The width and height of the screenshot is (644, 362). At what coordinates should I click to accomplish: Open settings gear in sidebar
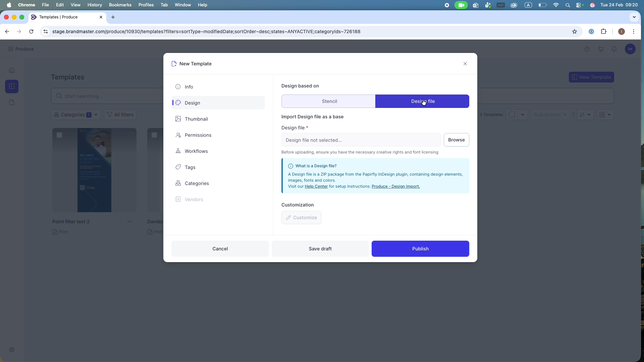click(12, 350)
